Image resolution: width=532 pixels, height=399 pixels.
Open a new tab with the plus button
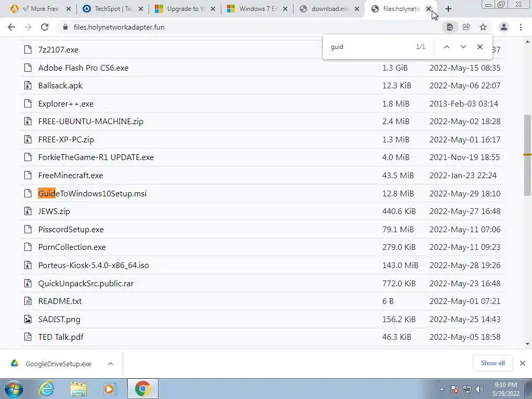pos(448,9)
